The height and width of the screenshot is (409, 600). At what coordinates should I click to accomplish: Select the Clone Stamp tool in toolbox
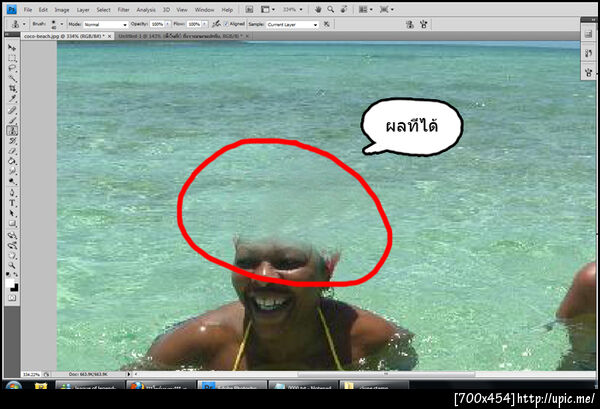tap(12, 131)
